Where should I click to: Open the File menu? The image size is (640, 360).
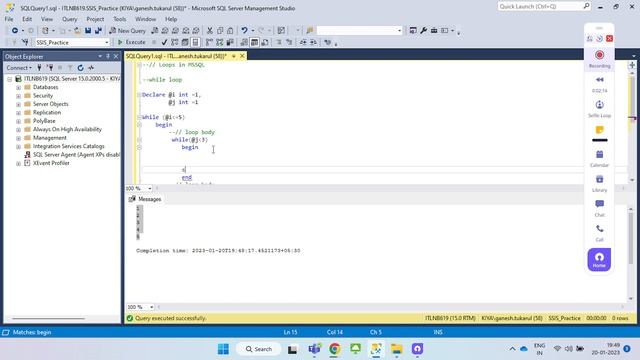(9, 19)
